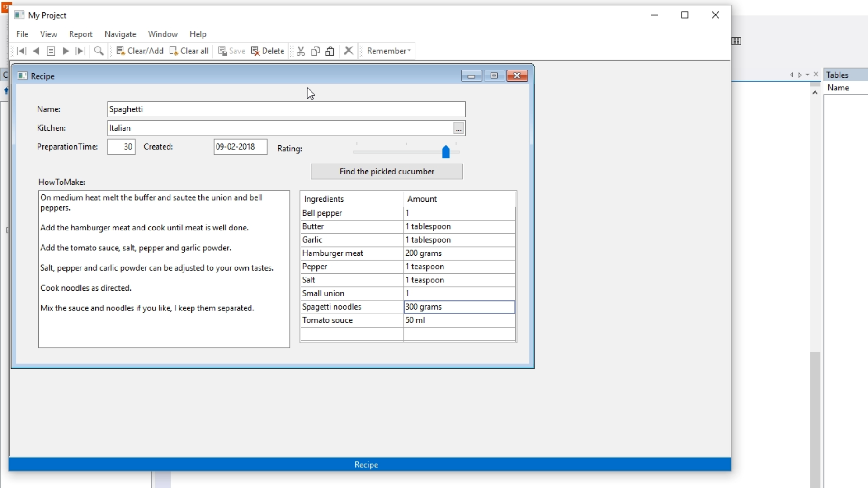This screenshot has width=868, height=488.
Task: Open the Navigate menu
Action: coord(120,34)
